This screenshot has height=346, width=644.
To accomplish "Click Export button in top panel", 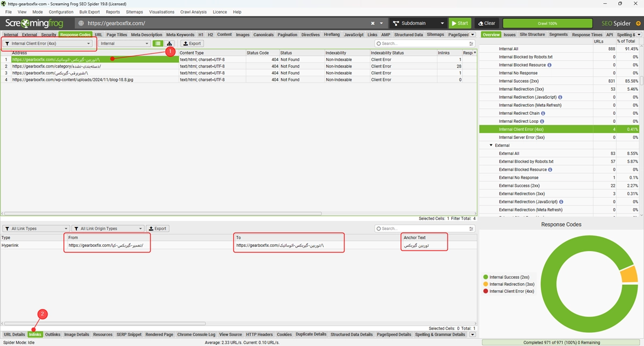I will coord(192,43).
